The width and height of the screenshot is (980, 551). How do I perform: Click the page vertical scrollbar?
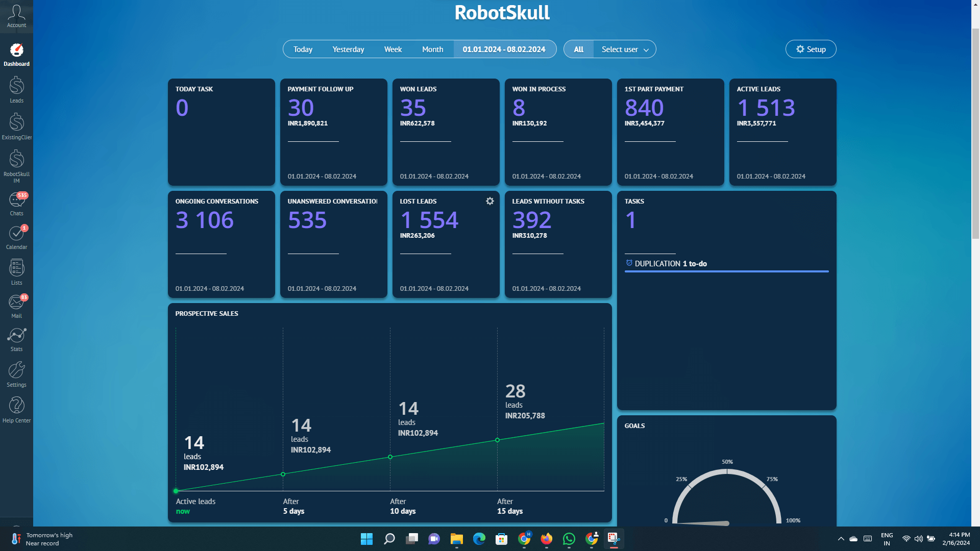[x=975, y=133]
